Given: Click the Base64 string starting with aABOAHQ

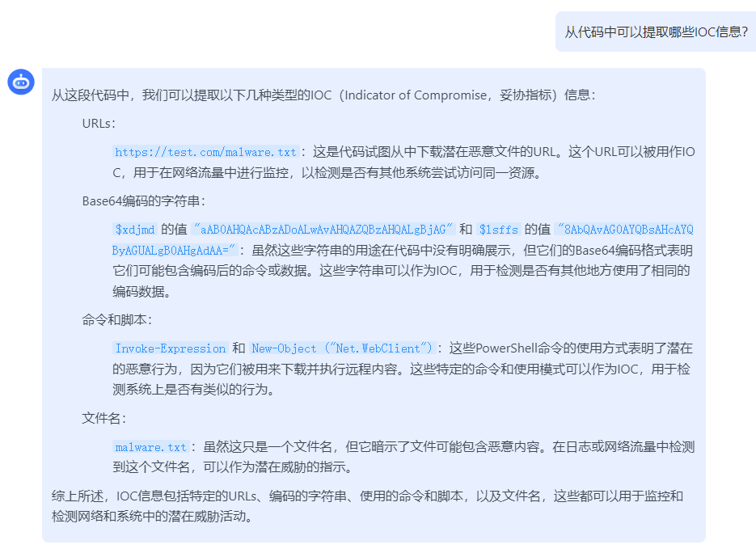Looking at the screenshot, I should click(323, 229).
